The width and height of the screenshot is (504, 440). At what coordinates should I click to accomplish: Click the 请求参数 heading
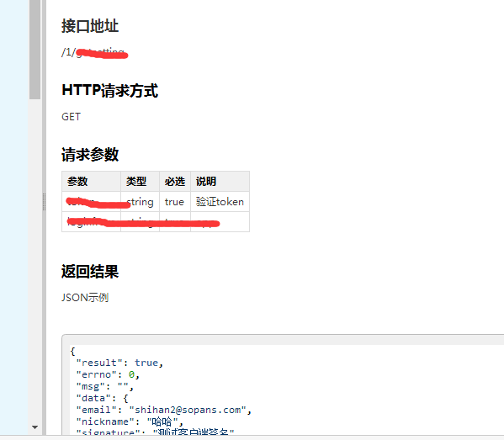[90, 155]
